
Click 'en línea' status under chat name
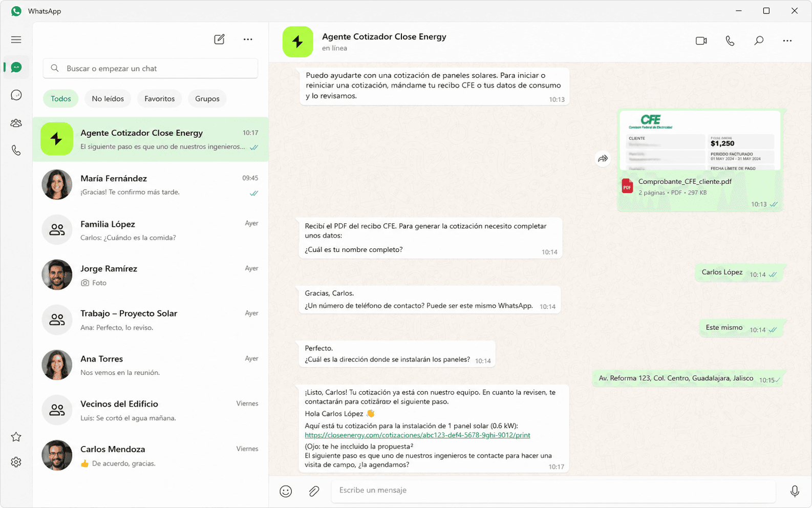pyautogui.click(x=334, y=48)
